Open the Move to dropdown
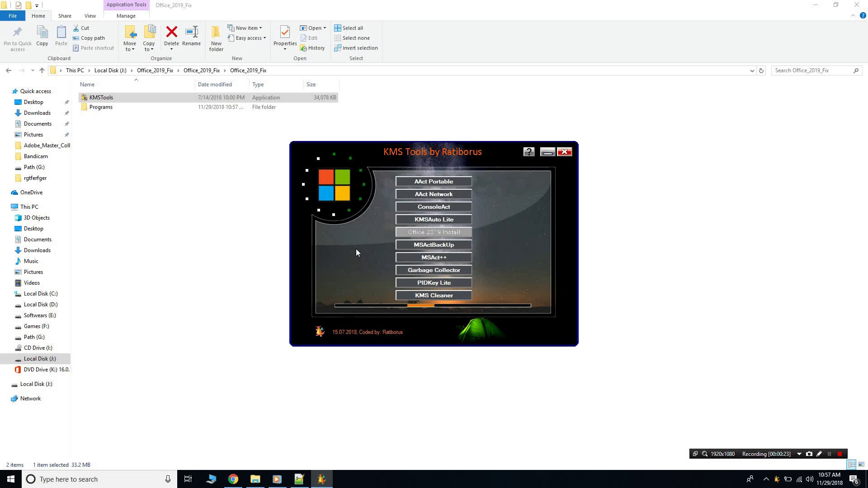Image resolution: width=868 pixels, height=488 pixels. [130, 38]
